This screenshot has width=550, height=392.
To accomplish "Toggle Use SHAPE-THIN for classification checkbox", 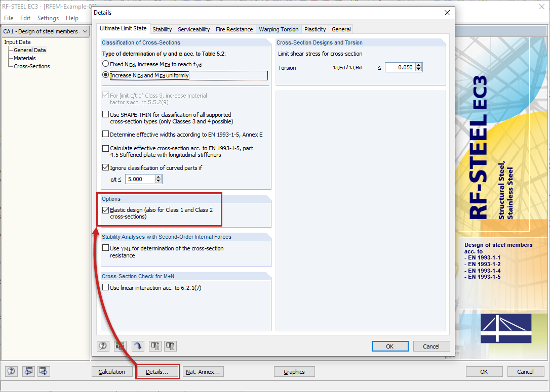I will (105, 114).
